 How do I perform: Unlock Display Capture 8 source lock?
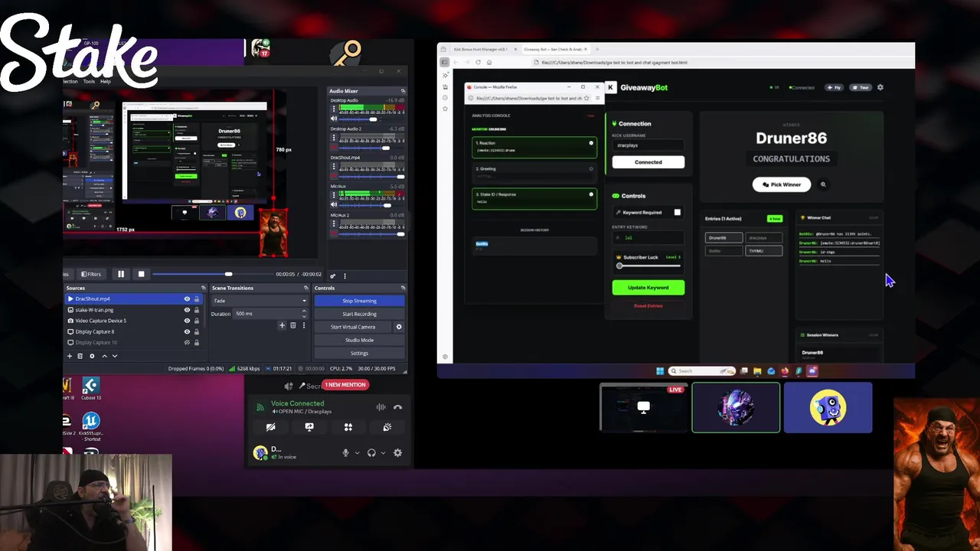196,331
